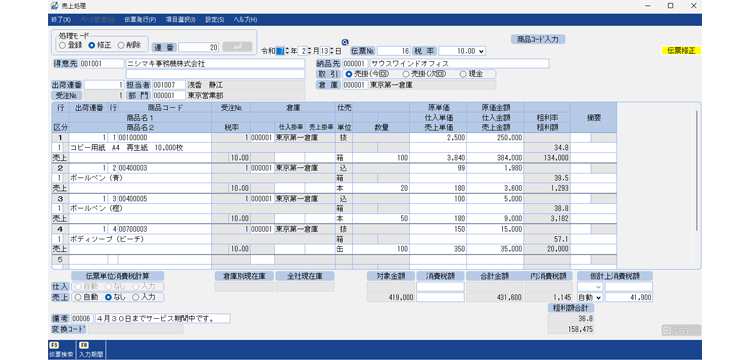Choose 売掛(今回) transaction type

coord(367,74)
